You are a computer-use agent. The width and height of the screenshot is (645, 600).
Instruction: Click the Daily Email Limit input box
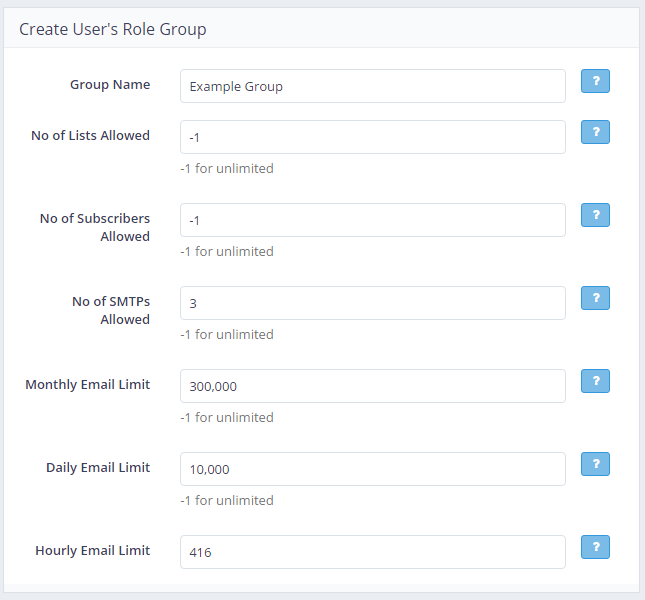click(x=372, y=469)
